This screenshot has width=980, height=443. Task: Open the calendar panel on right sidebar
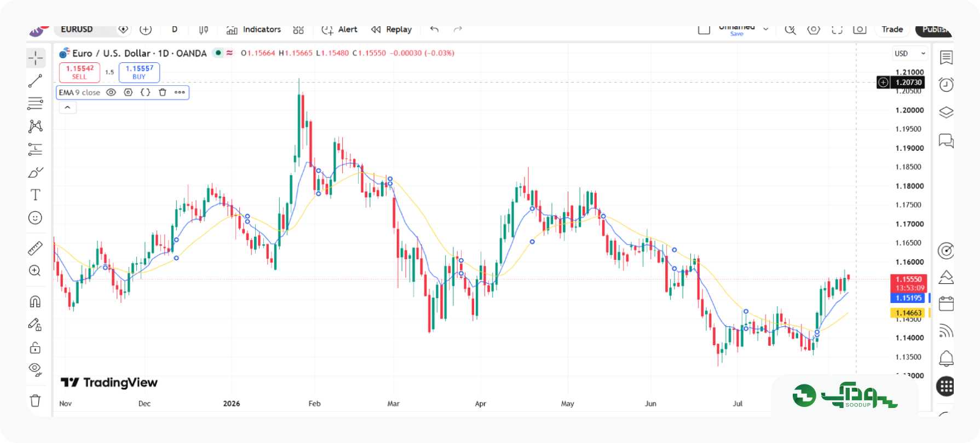946,304
